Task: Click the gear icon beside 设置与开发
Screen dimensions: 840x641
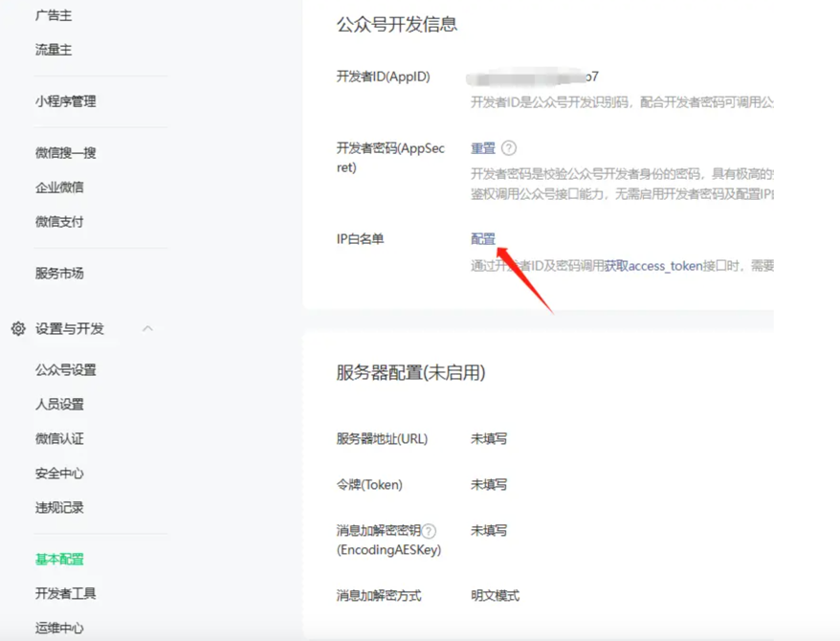Action: [18, 328]
